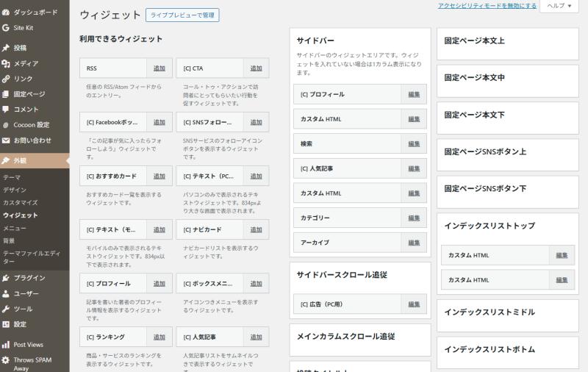Open the ヘルプ dropdown tab

tap(559, 6)
